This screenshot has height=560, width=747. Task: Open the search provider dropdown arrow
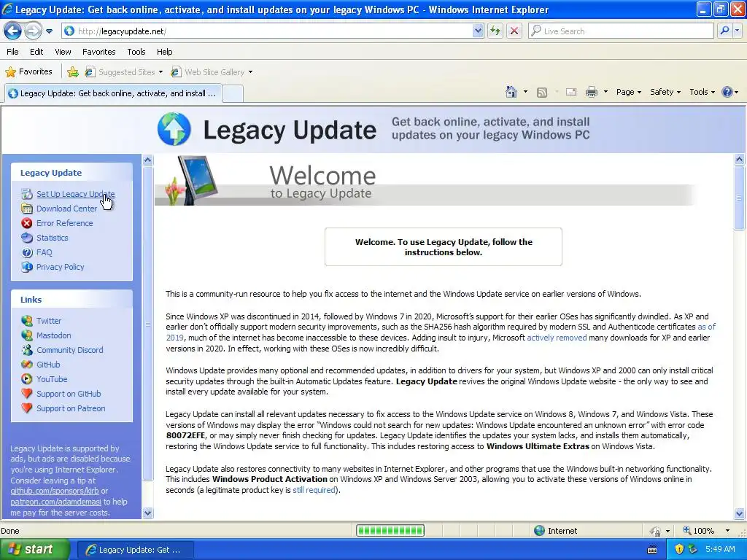737,31
